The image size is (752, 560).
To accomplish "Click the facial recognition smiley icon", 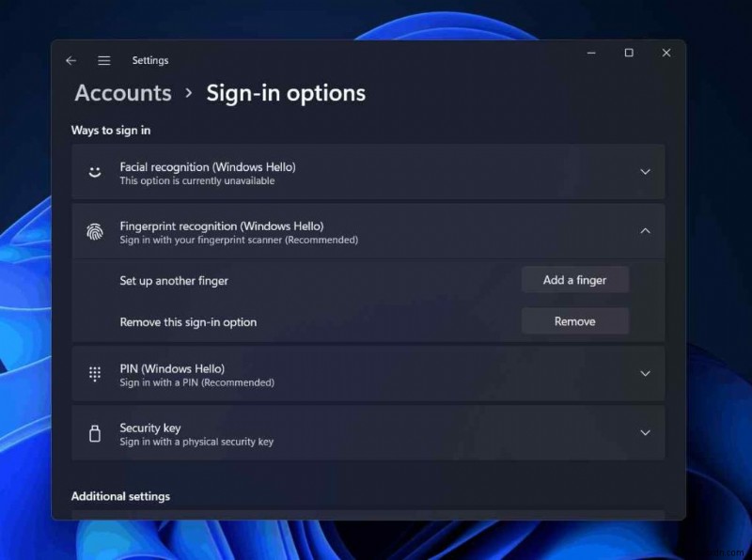I will (94, 172).
